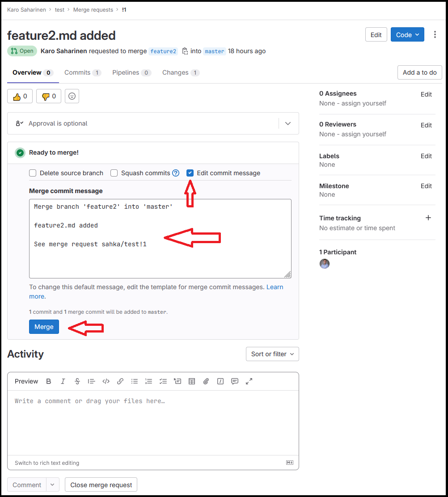Switch editor to full screen mode

(x=249, y=381)
